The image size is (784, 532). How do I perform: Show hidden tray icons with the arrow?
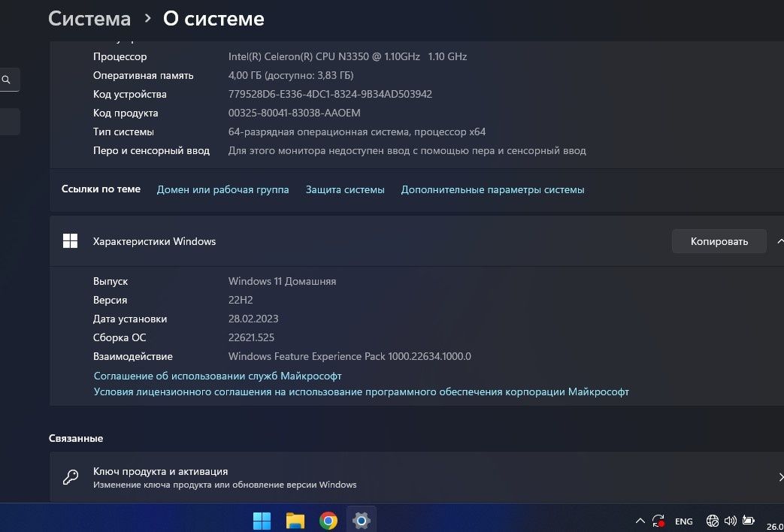coord(640,521)
